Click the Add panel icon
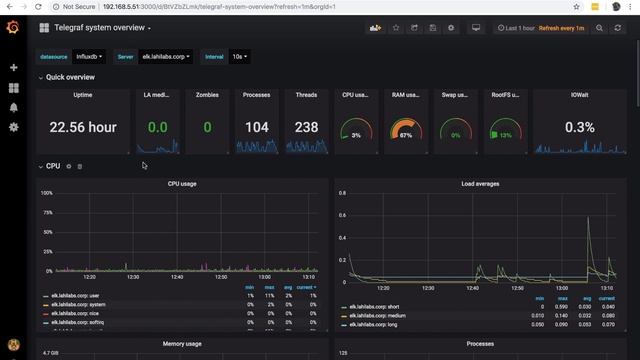The width and height of the screenshot is (640, 360). pos(375,28)
